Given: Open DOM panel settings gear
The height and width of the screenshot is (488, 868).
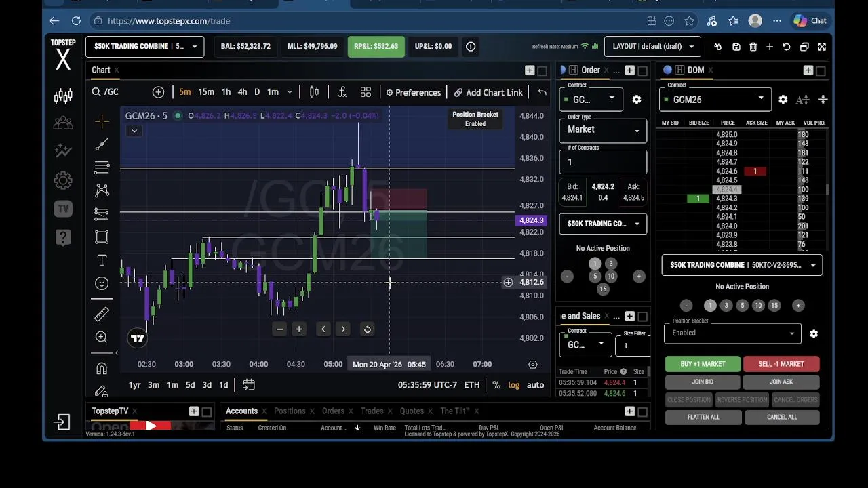Looking at the screenshot, I should (x=783, y=100).
